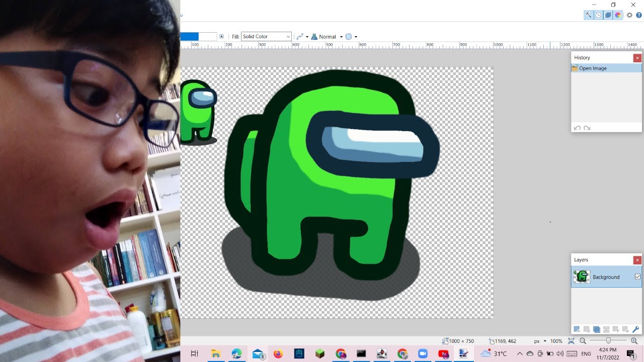
Task: Open the Fill Solid Color dropdown
Action: pos(267,37)
